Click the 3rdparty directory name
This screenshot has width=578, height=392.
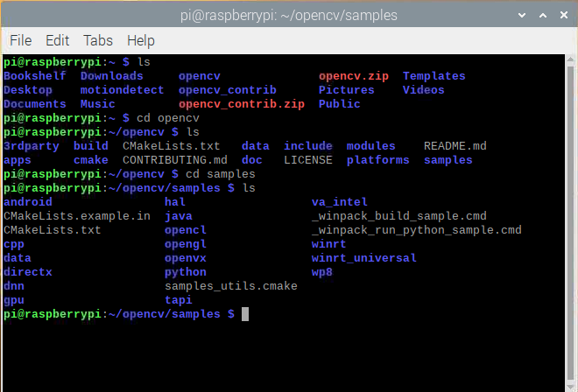tap(32, 146)
